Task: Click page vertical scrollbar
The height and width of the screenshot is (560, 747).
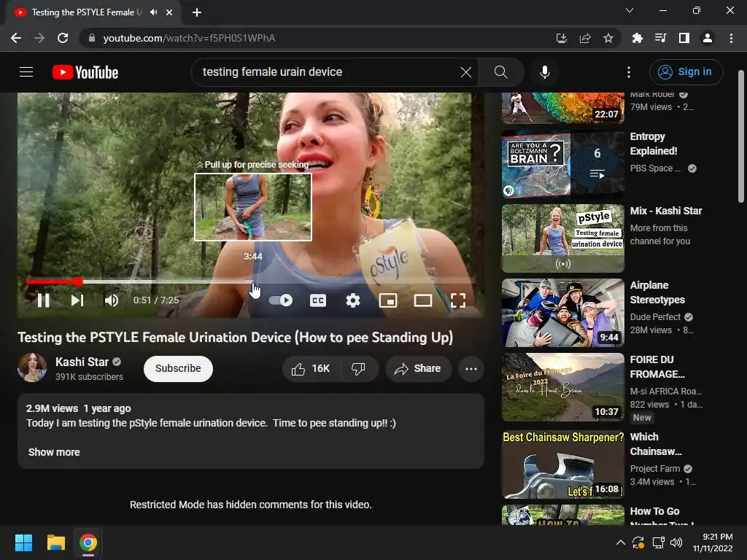Action: pos(741,136)
